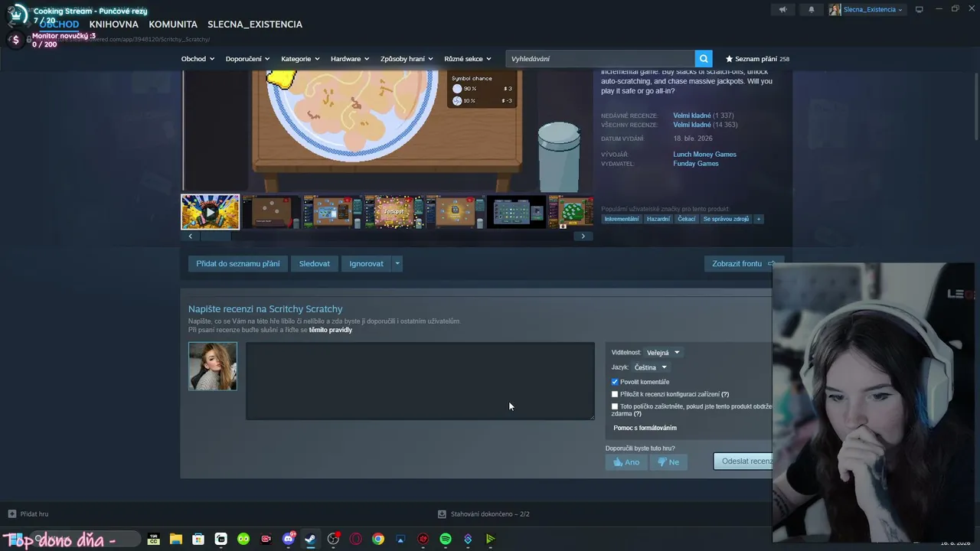Open Seznam přání wishlist link

pos(757,59)
